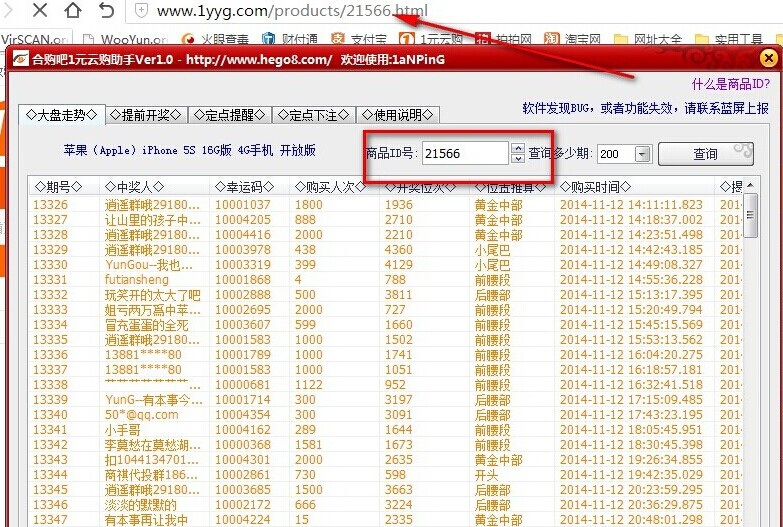This screenshot has width=783, height=527.
Task: Select the row with 期号 13326
Action: click(386, 205)
